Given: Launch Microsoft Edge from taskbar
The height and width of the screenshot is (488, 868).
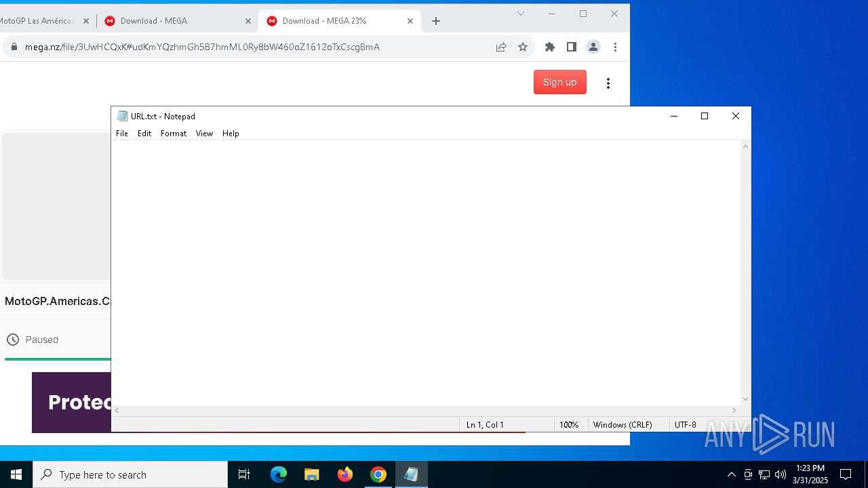Looking at the screenshot, I should point(279,474).
